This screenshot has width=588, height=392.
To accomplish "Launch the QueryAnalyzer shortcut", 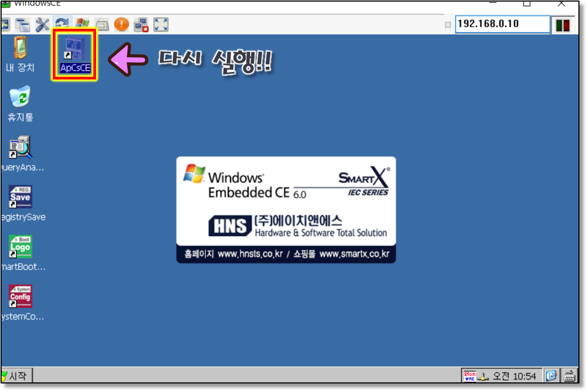I will (x=20, y=153).
